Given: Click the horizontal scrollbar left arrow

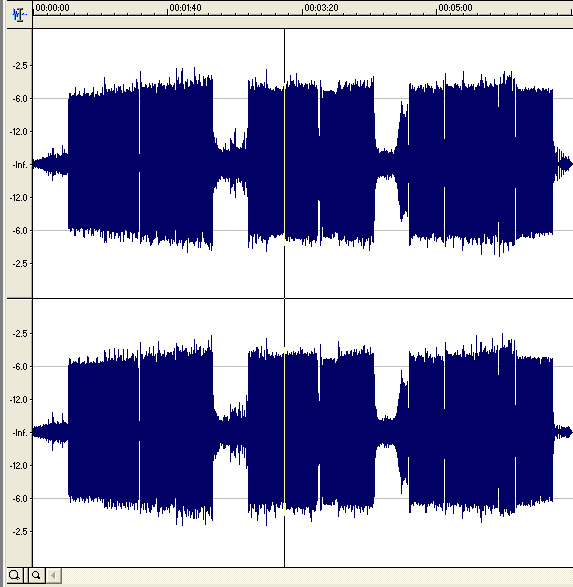Looking at the screenshot, I should point(53,575).
